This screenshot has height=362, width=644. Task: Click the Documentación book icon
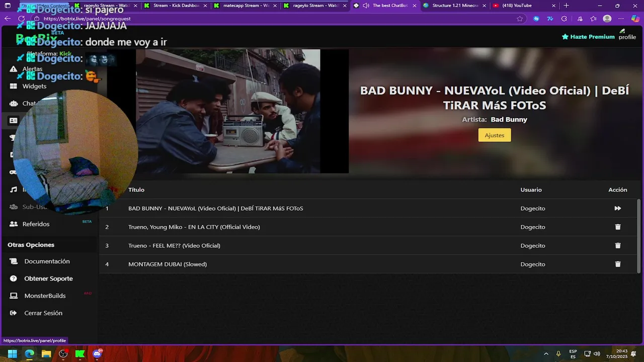tap(14, 261)
